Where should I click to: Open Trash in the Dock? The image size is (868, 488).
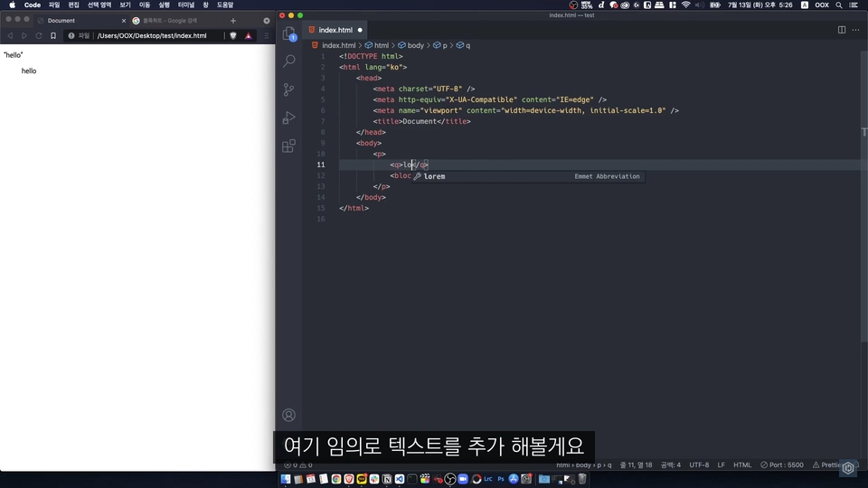[x=582, y=479]
